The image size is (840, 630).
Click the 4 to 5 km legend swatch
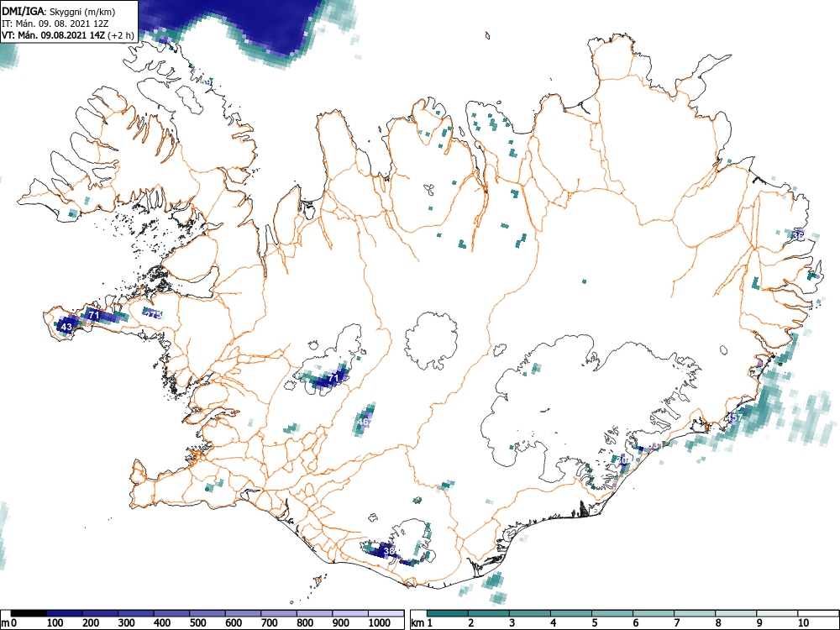(x=571, y=613)
